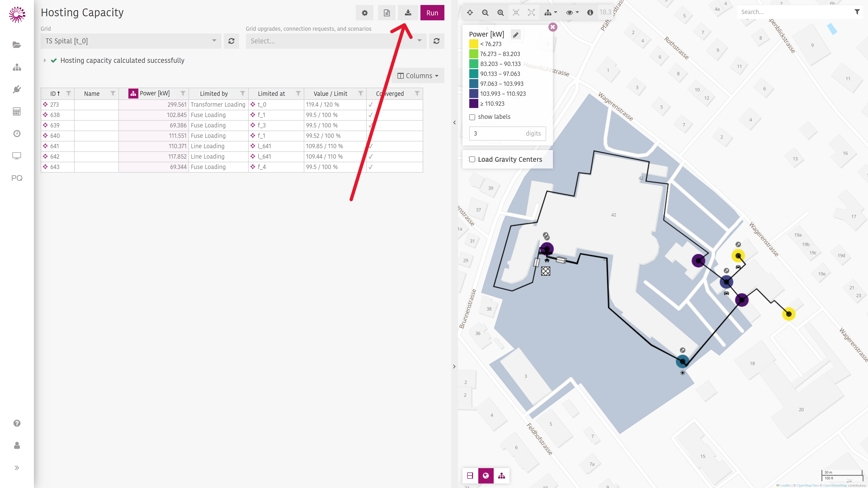Open the PQ sidebar item

17,178
